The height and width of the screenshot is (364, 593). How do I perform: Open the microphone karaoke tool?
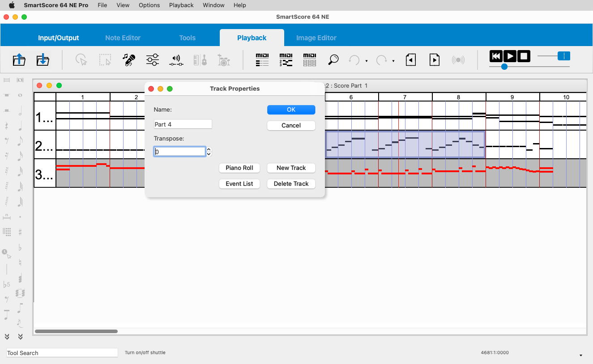tap(129, 60)
